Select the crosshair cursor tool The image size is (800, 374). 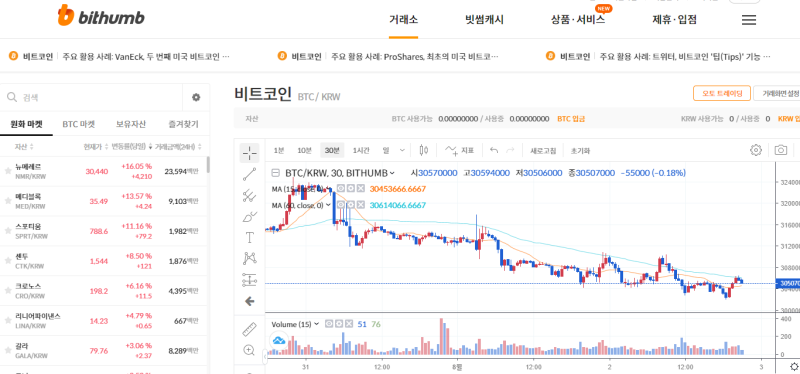click(249, 152)
